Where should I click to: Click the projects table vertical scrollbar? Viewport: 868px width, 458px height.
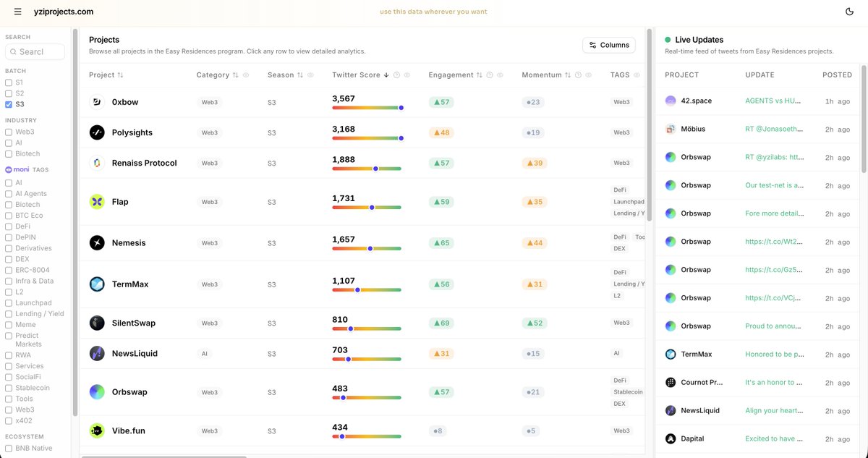click(650, 125)
